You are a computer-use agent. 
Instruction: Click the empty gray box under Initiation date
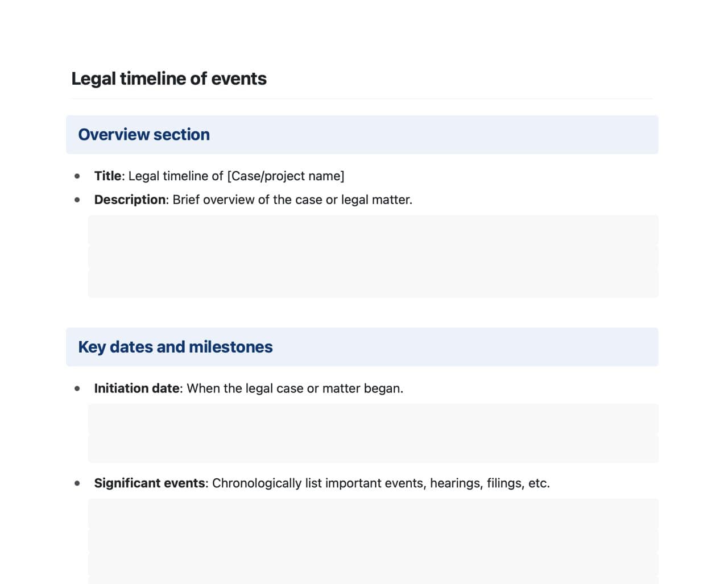373,433
